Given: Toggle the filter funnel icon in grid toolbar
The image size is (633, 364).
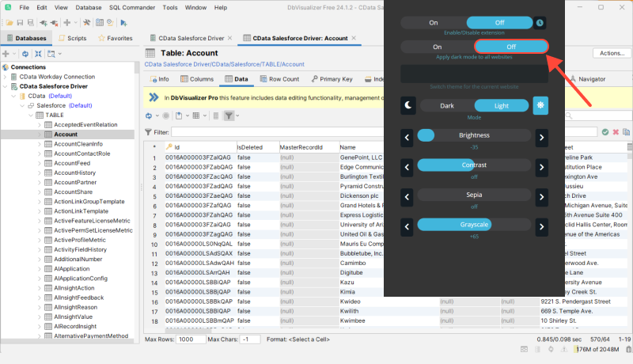Looking at the screenshot, I should (229, 116).
